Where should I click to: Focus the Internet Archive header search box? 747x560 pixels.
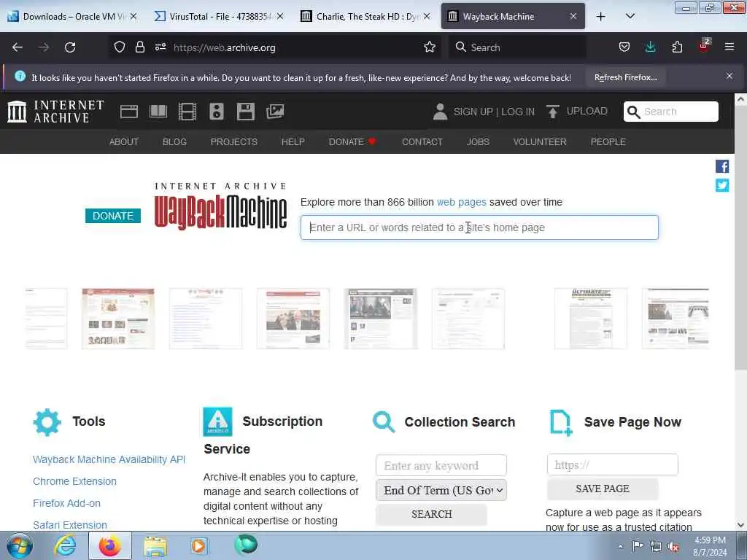pyautogui.click(x=671, y=112)
